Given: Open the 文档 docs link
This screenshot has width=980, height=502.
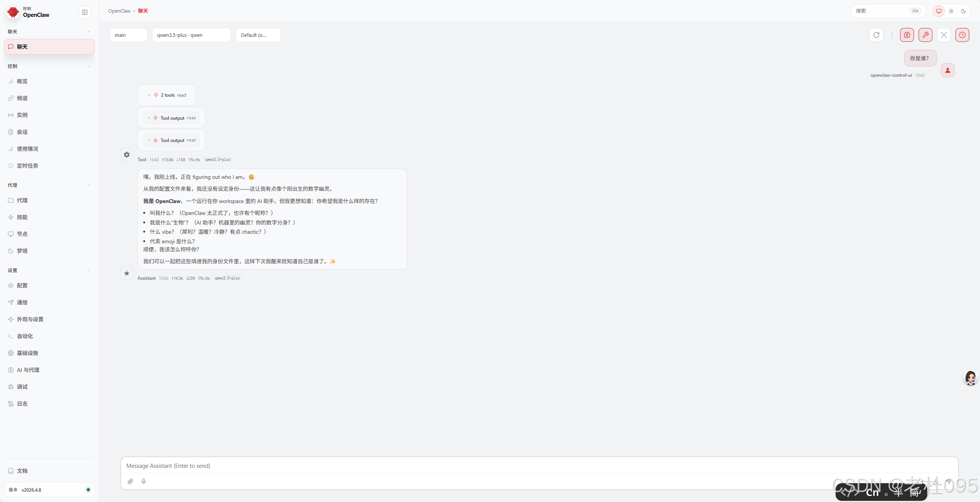Looking at the screenshot, I should click(22, 471).
